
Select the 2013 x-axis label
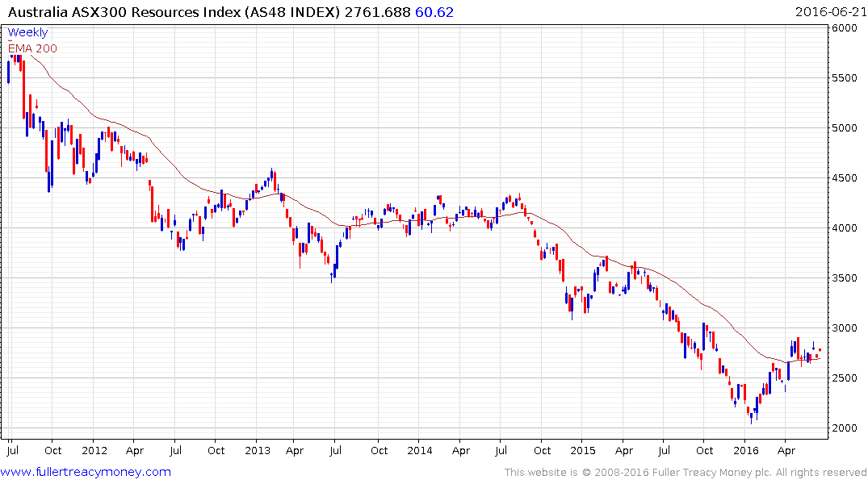258,450
